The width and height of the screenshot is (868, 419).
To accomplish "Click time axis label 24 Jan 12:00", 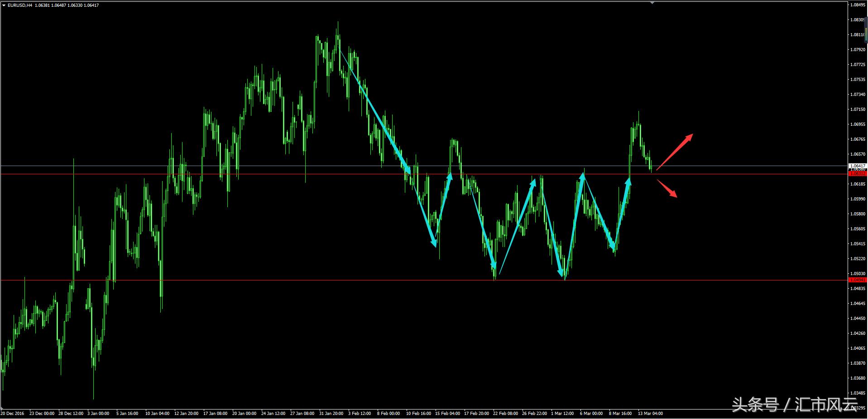I will point(273,414).
